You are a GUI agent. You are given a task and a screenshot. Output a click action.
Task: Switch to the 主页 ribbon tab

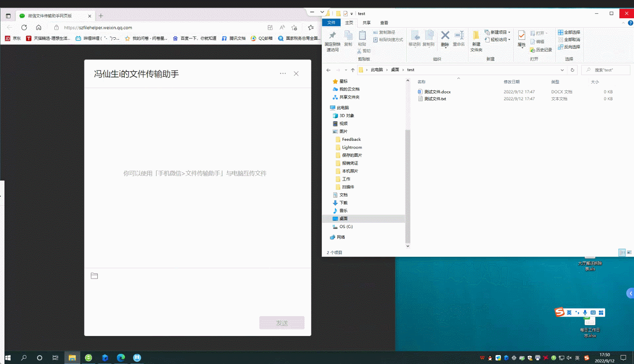(x=349, y=23)
